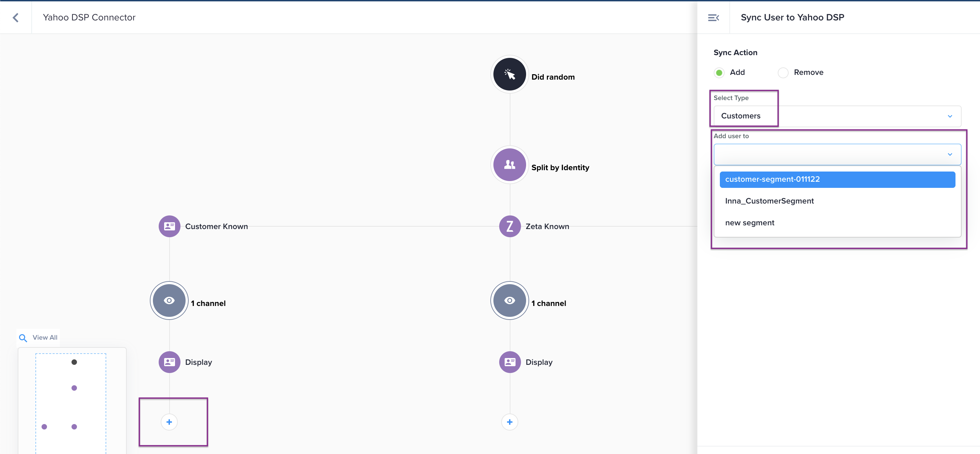Open the Select Type Customers dropdown

coord(837,116)
